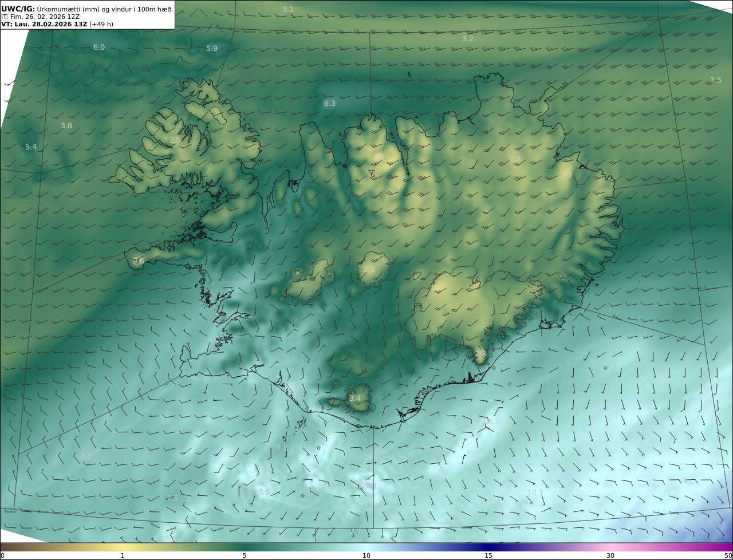Click the 6.3 value label
The image size is (733, 560).
coord(330,103)
